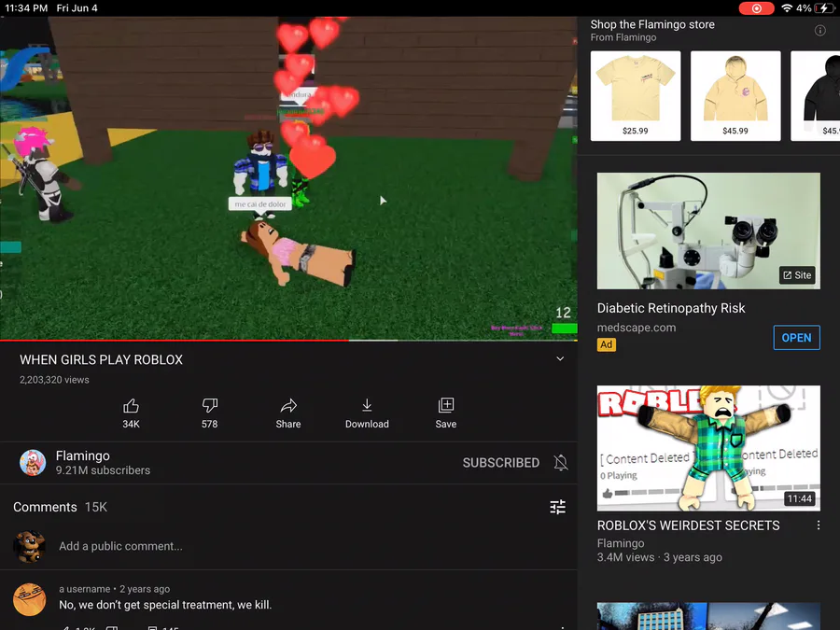Image resolution: width=840 pixels, height=630 pixels.
Task: Toggle notification bell for Flamingo
Action: 560,462
